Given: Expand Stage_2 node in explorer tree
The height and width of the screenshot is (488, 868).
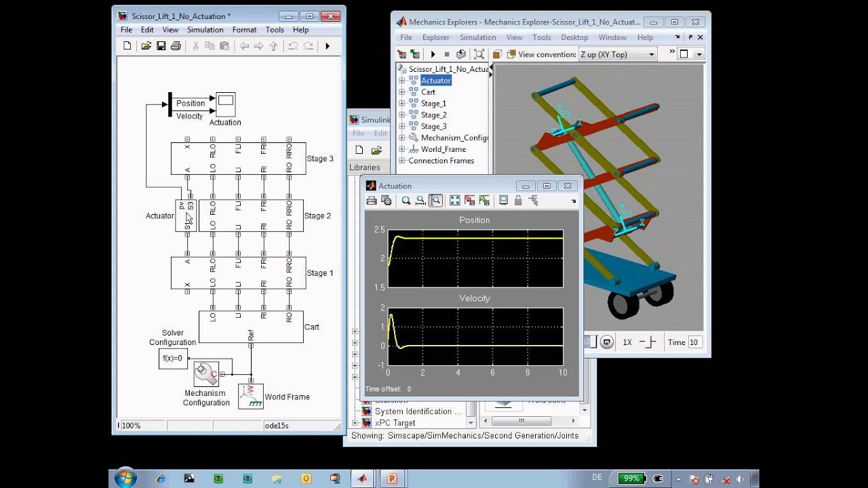Looking at the screenshot, I should click(x=401, y=115).
